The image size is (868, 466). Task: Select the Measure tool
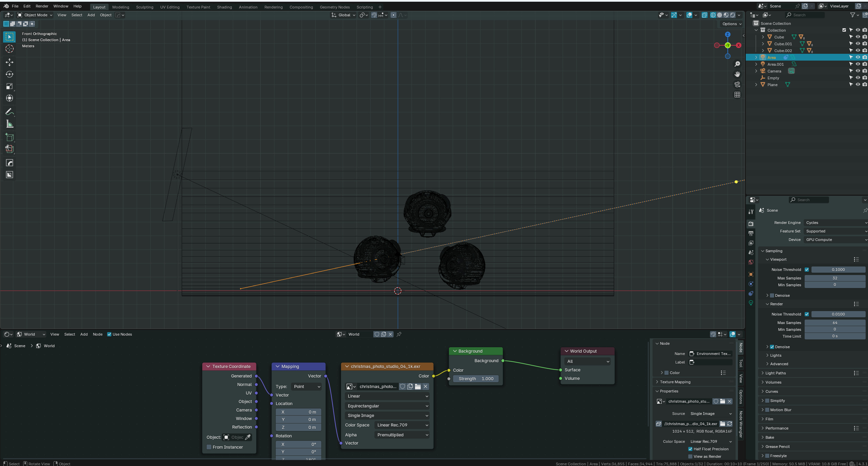pos(10,124)
